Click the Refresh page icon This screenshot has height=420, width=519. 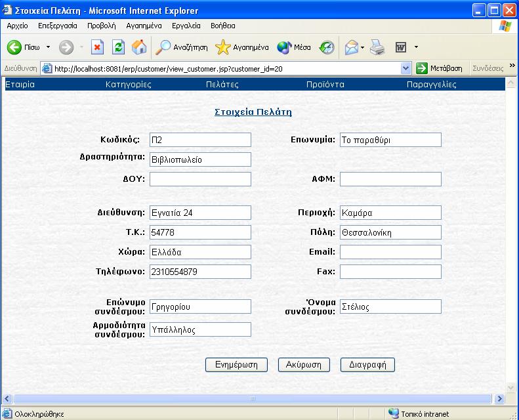point(118,47)
